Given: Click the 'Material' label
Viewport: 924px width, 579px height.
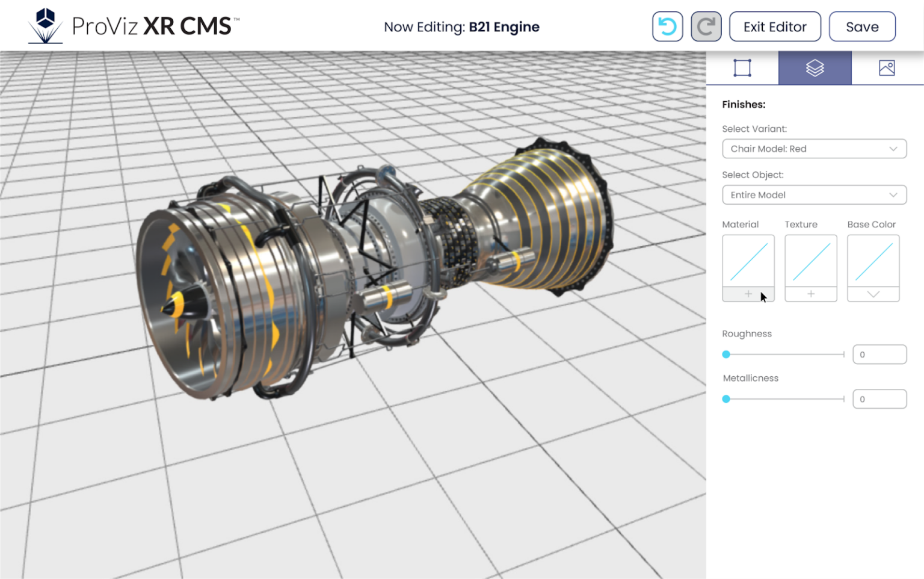Looking at the screenshot, I should click(x=741, y=224).
